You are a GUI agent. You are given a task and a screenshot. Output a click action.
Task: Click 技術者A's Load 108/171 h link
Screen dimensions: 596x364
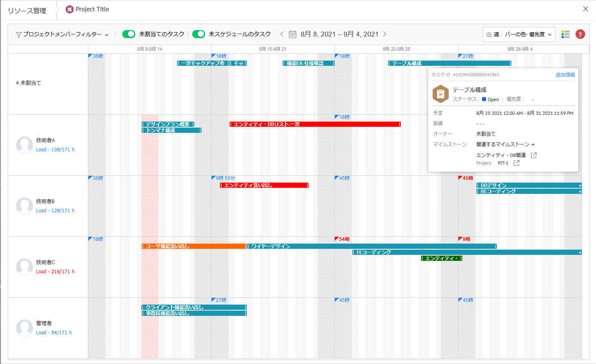point(55,149)
